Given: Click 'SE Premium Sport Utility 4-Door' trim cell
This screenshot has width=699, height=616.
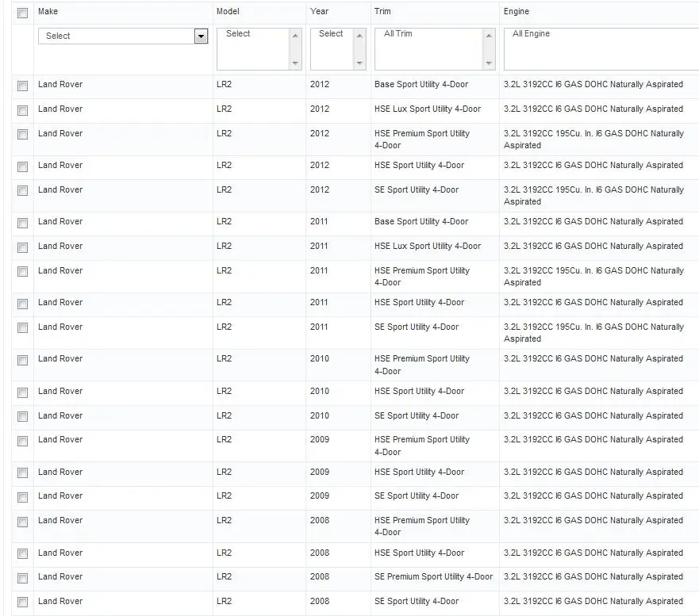Looking at the screenshot, I should click(x=433, y=576).
